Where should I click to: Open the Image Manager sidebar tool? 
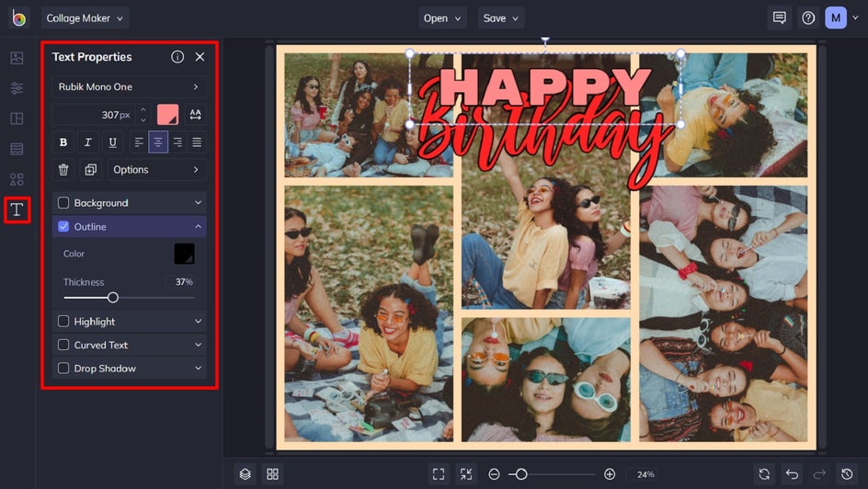pos(17,58)
